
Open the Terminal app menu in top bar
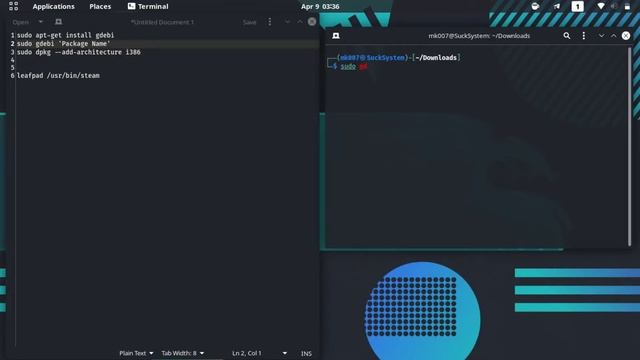[x=148, y=7]
